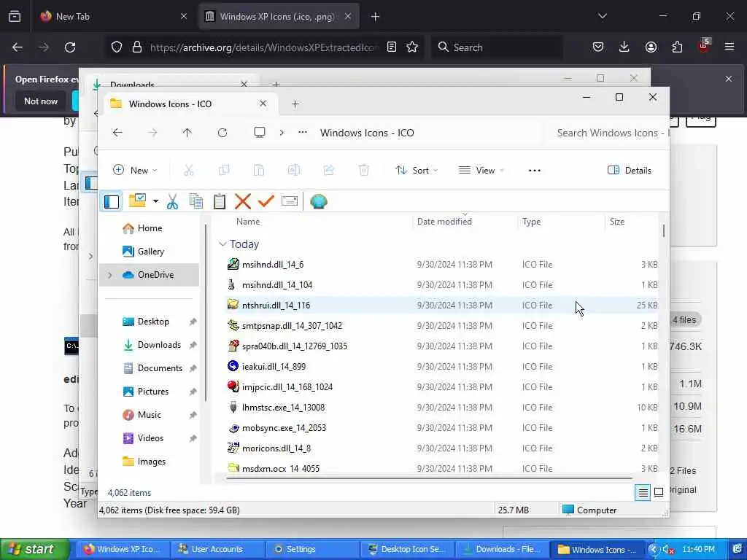This screenshot has width=747, height=560.
Task: Click the Share icon in command bar
Action: click(x=329, y=170)
